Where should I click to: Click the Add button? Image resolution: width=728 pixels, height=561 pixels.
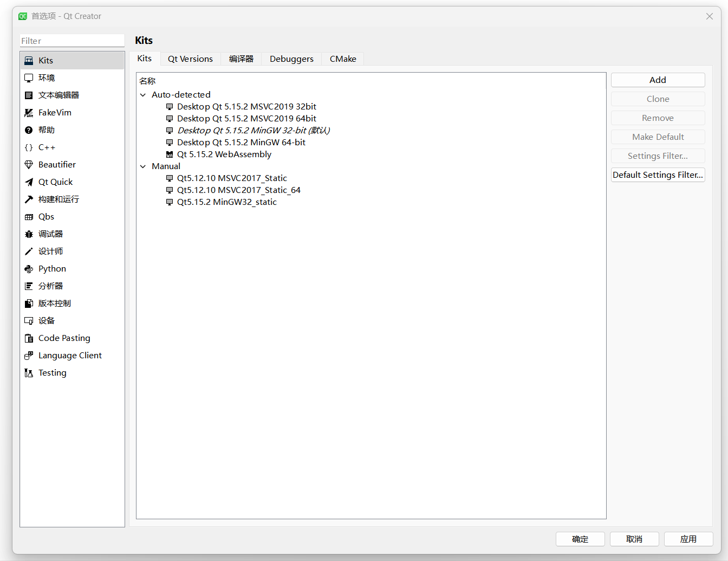click(658, 80)
